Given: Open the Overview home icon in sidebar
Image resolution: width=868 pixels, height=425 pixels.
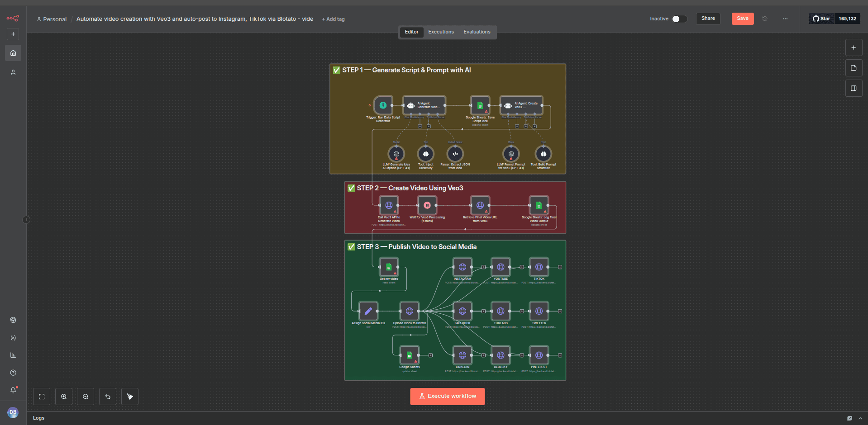Looking at the screenshot, I should (13, 53).
